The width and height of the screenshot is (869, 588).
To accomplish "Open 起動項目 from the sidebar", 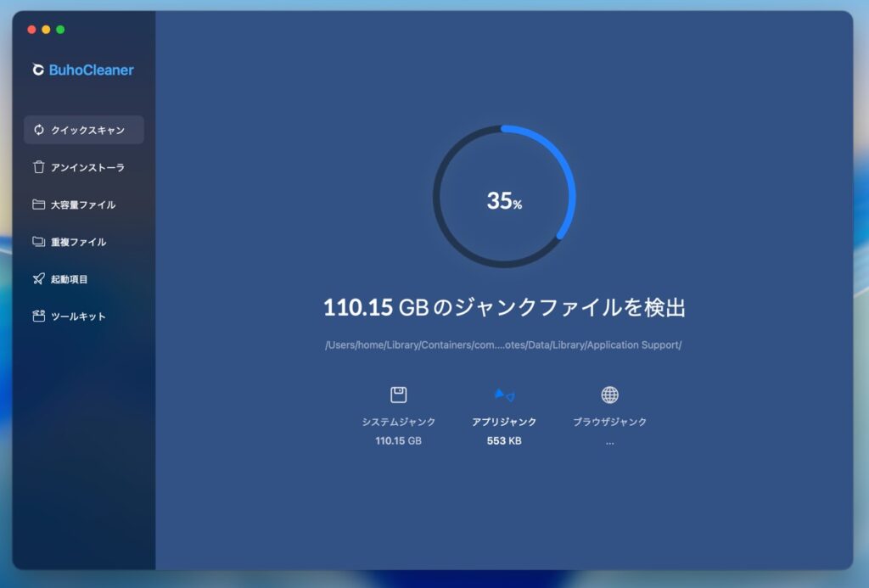I will click(x=70, y=279).
